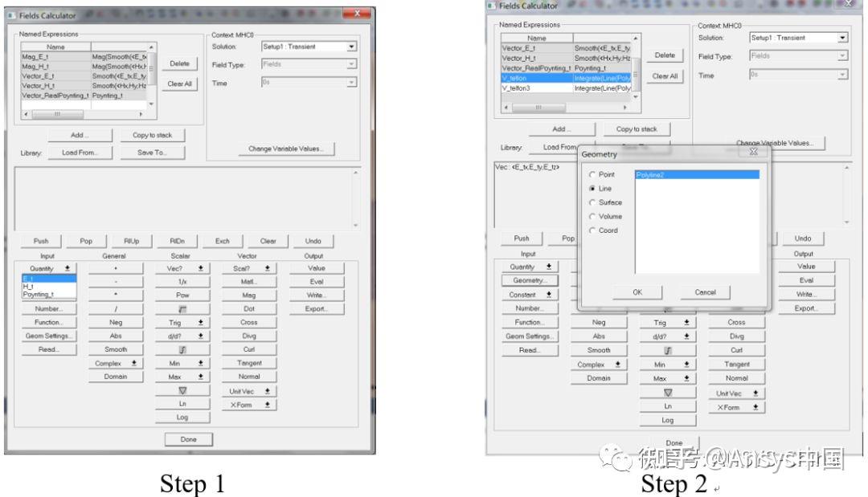Apply the Smooth function
This screenshot has width=868, height=497.
tap(117, 349)
